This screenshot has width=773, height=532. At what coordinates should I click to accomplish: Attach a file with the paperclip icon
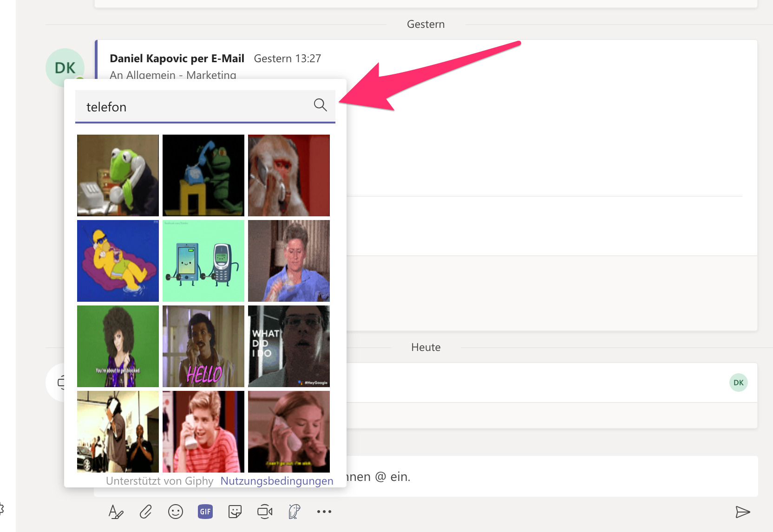(146, 512)
